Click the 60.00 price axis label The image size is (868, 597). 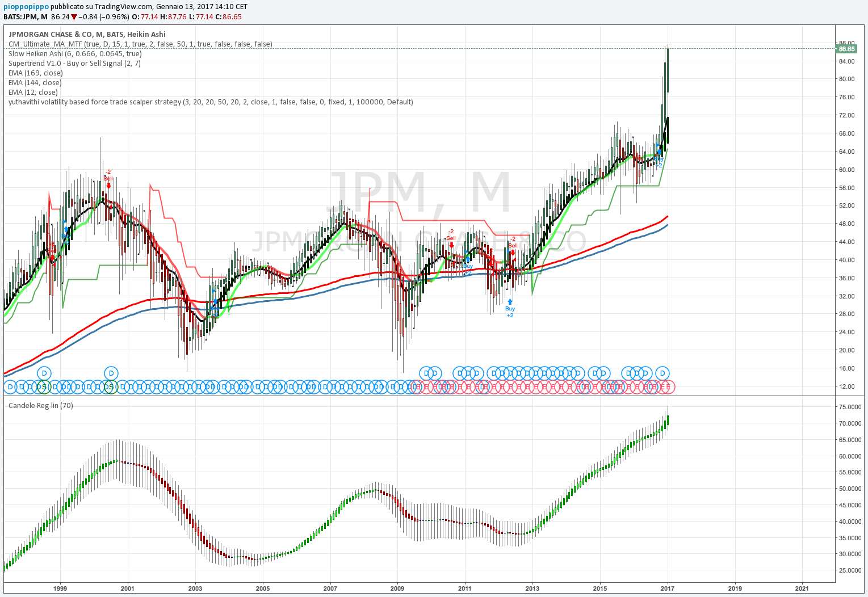(846, 170)
